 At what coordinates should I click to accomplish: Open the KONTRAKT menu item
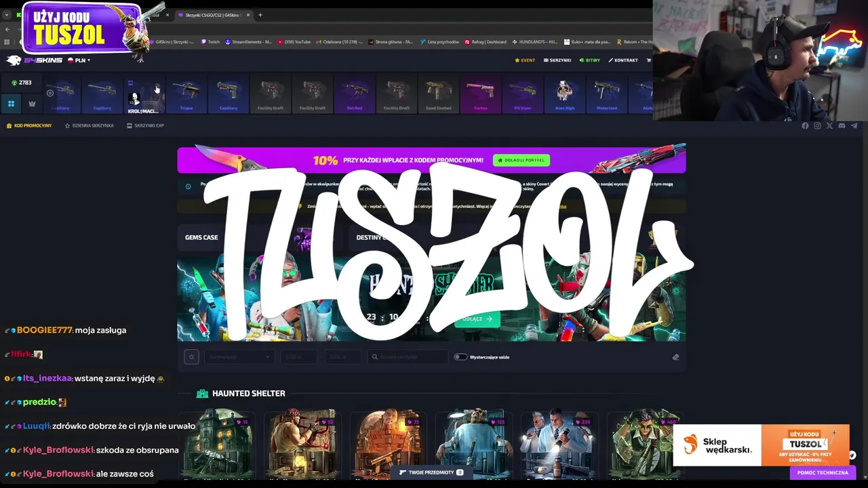point(623,60)
